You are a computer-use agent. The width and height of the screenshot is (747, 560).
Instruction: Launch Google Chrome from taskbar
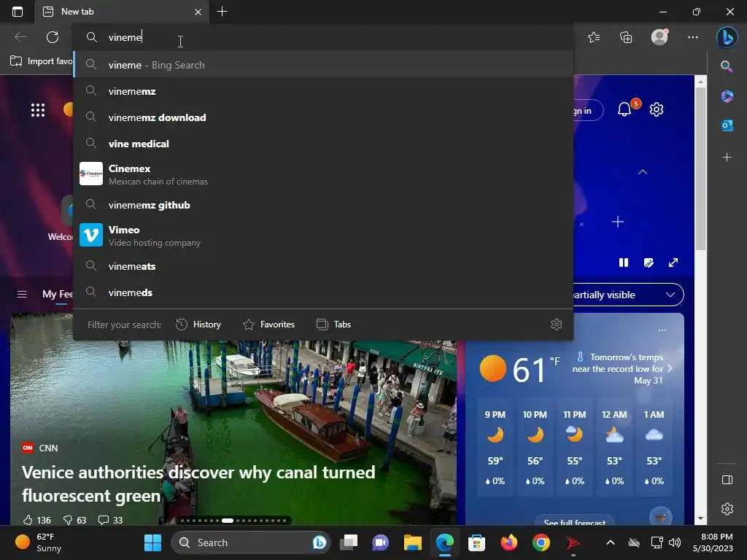pyautogui.click(x=541, y=542)
